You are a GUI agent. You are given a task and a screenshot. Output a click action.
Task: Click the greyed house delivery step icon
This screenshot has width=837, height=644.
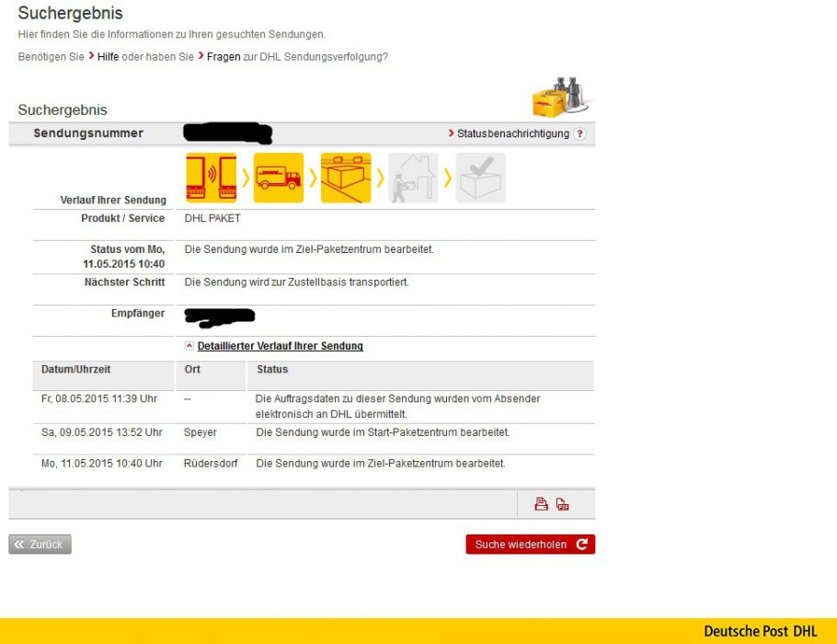click(x=413, y=178)
